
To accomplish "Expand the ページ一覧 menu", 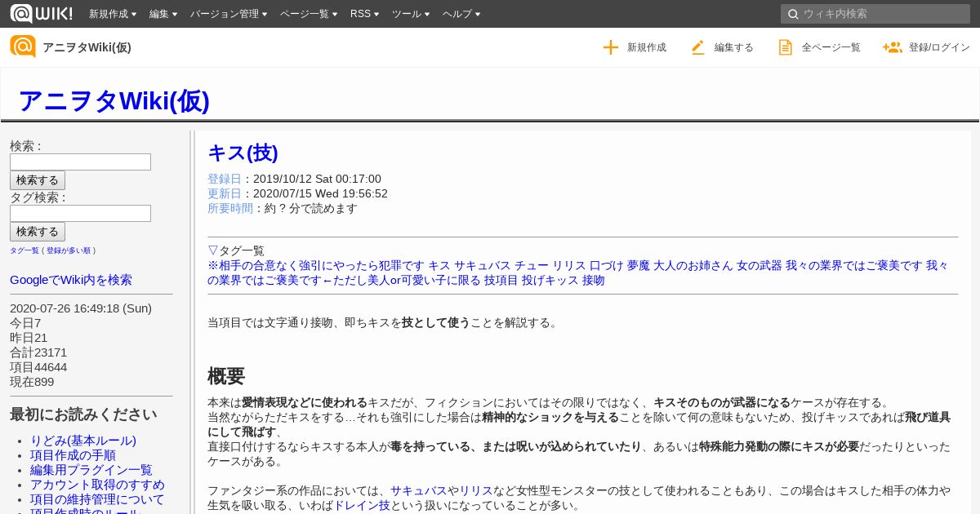I will tap(309, 14).
